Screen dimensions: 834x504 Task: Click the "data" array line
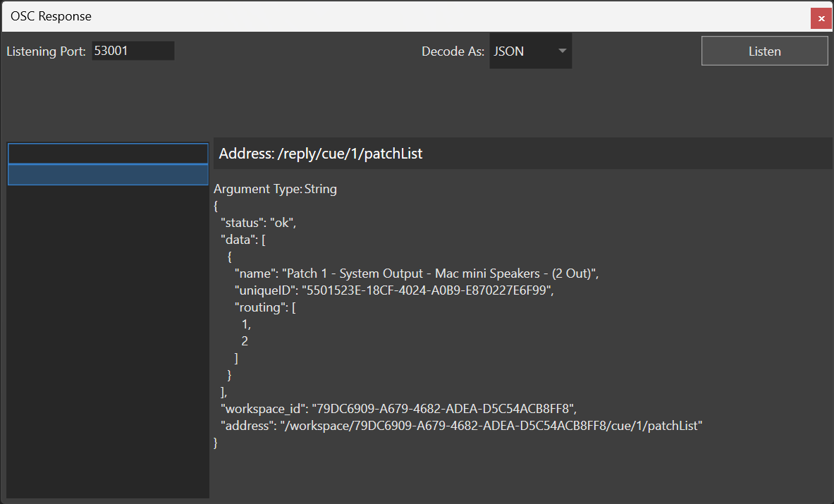[x=243, y=239]
